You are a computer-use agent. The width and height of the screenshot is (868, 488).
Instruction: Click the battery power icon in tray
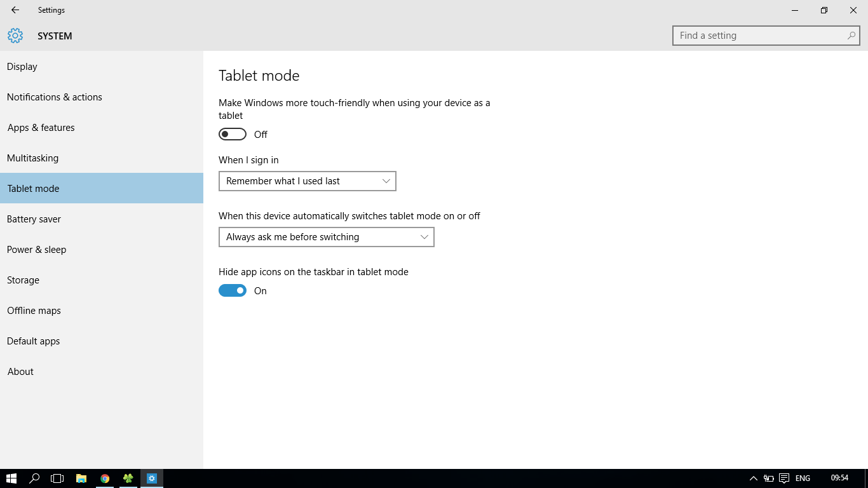[768, 478]
